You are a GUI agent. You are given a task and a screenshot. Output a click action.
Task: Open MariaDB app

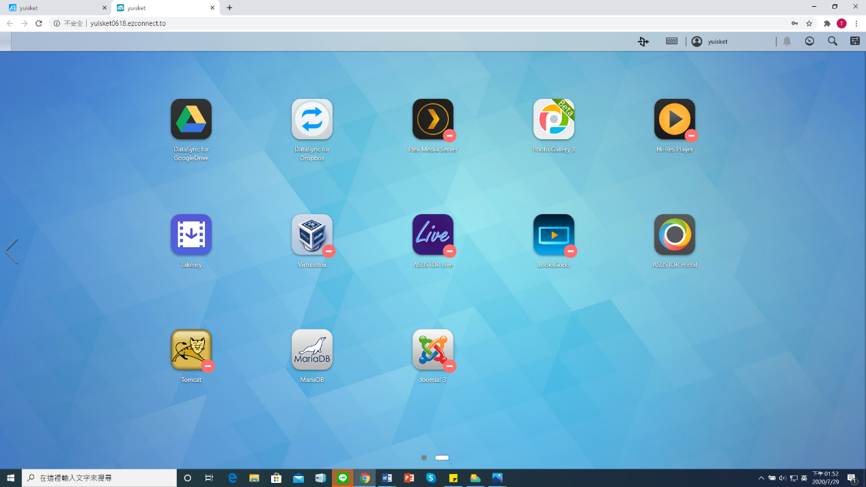pos(312,350)
